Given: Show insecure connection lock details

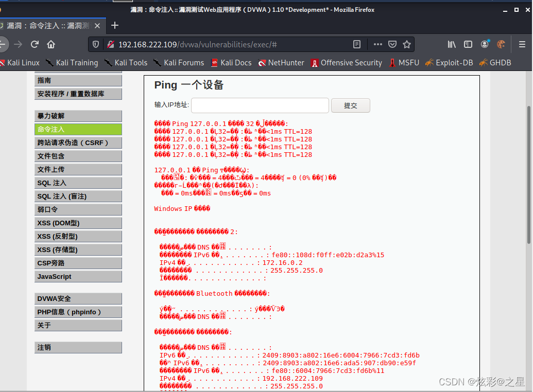Looking at the screenshot, I should (110, 45).
